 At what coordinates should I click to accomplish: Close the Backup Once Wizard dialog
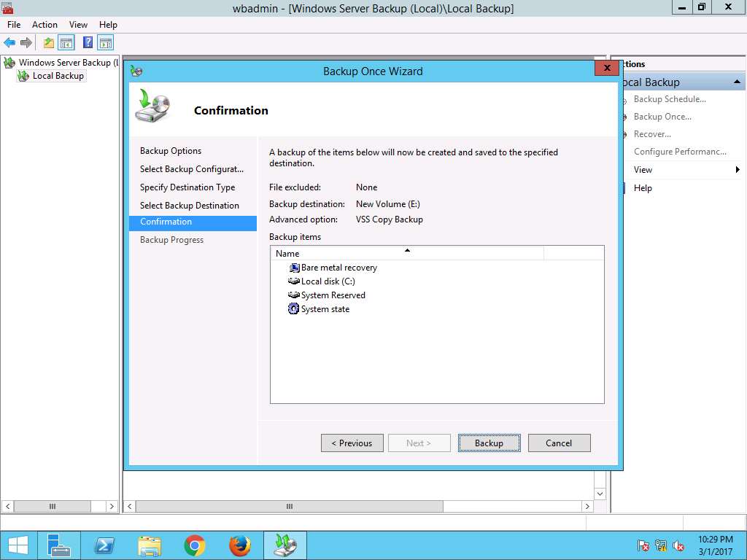607,68
